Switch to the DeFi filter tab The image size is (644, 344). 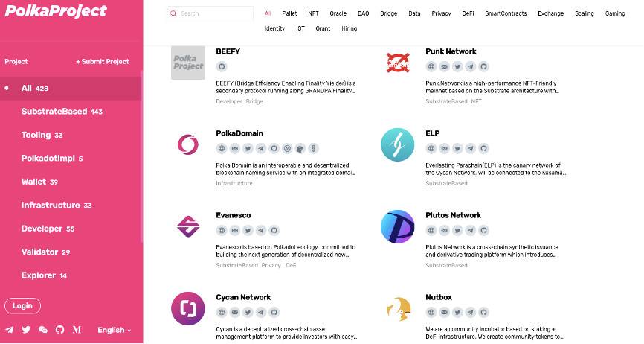point(468,13)
